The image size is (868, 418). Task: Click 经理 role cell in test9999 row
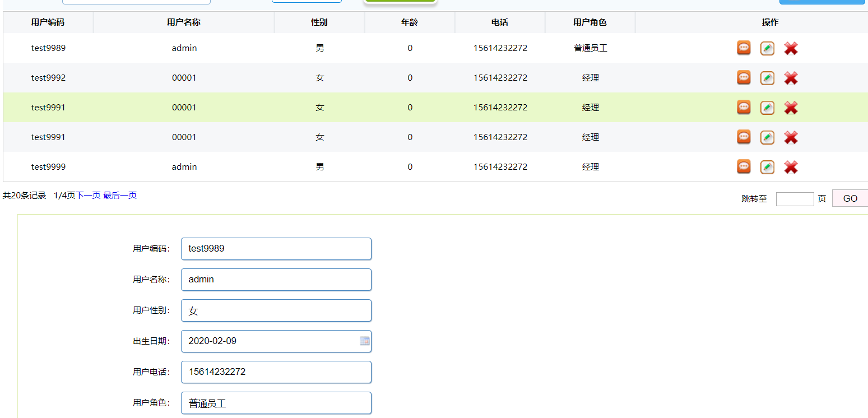point(591,167)
